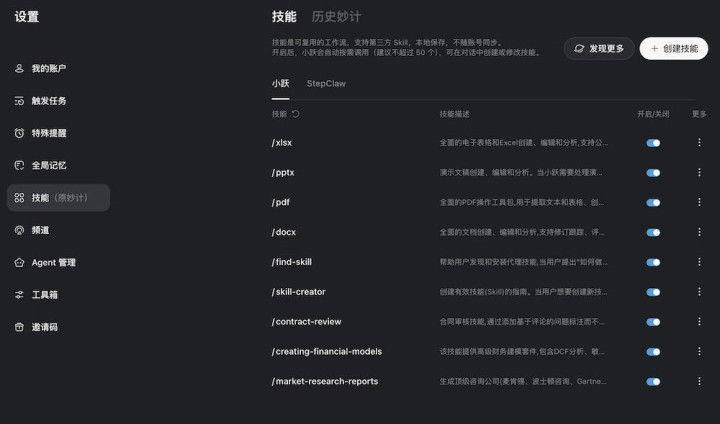Click the 设置 page title
The height and width of the screenshot is (424, 720).
tap(27, 17)
